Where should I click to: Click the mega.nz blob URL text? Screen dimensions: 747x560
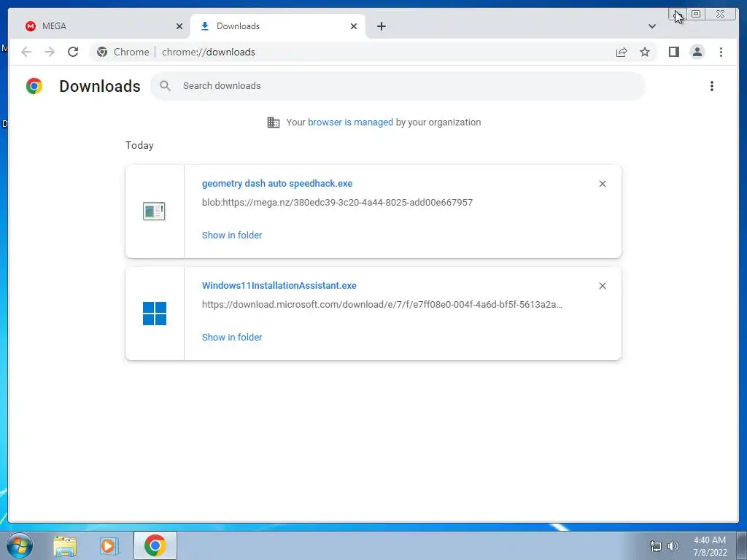pos(337,203)
